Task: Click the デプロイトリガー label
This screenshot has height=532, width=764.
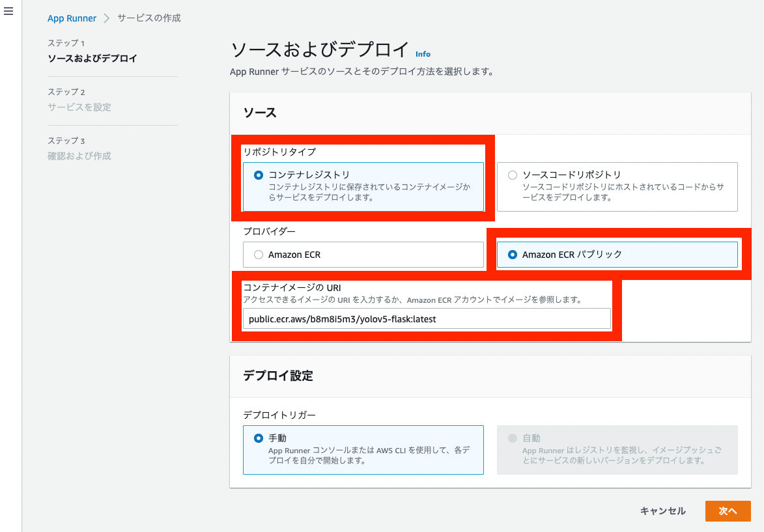Action: coord(279,415)
